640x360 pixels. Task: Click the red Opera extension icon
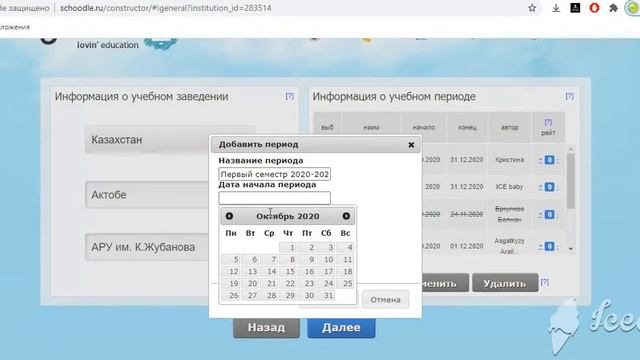coord(594,8)
